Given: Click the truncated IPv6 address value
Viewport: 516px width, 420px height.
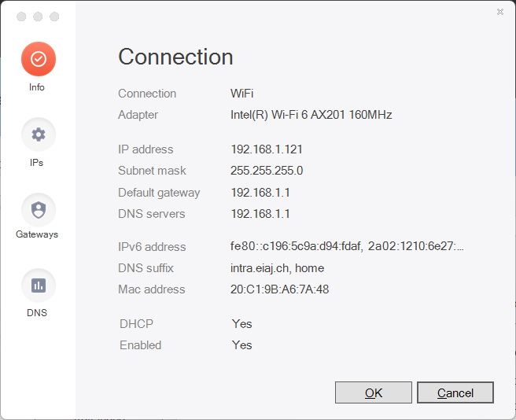Looking at the screenshot, I should (x=347, y=247).
